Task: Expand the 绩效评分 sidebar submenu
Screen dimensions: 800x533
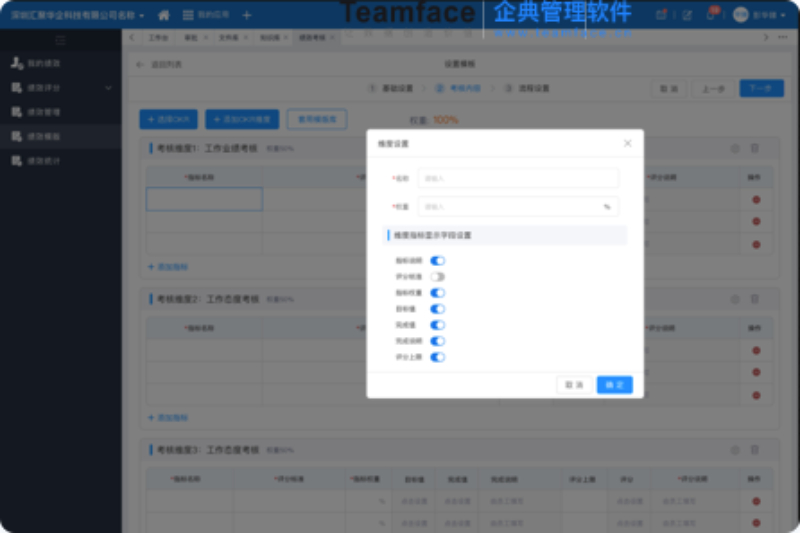Action: 108,88
